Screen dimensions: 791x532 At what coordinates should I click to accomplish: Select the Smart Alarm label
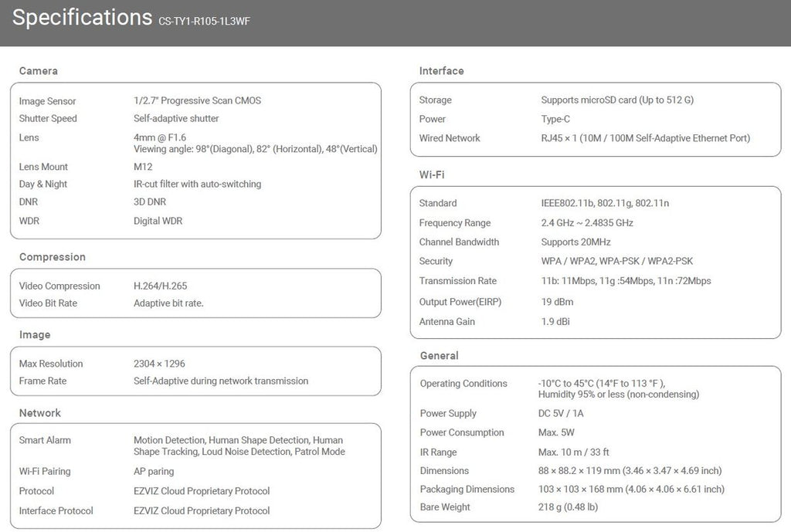[45, 440]
